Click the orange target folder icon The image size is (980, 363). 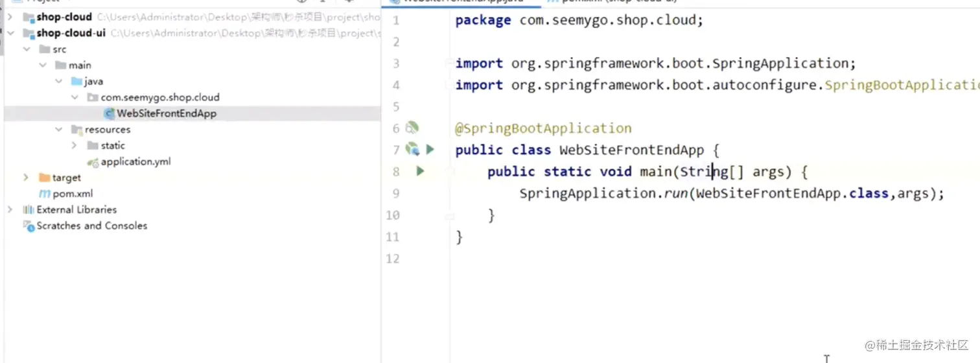[45, 178]
